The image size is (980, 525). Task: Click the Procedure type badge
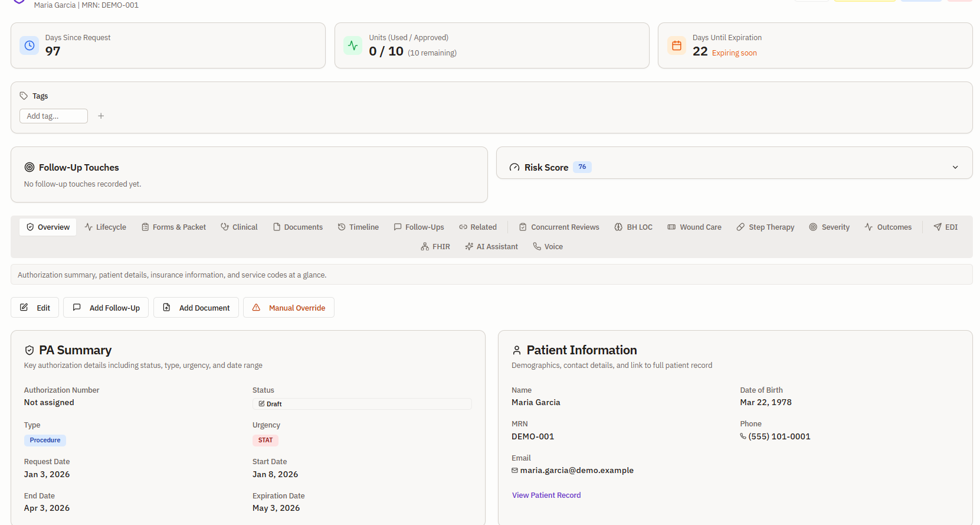pyautogui.click(x=45, y=440)
